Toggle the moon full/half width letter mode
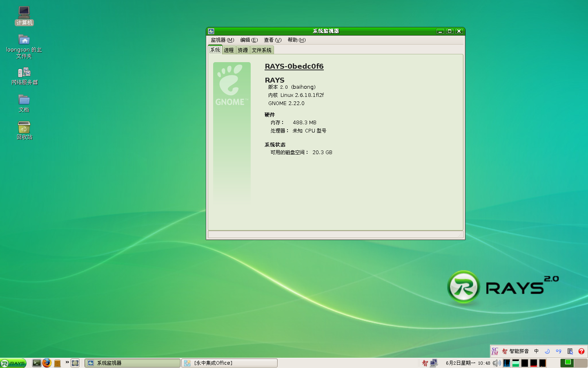This screenshot has height=368, width=588. pyautogui.click(x=547, y=351)
